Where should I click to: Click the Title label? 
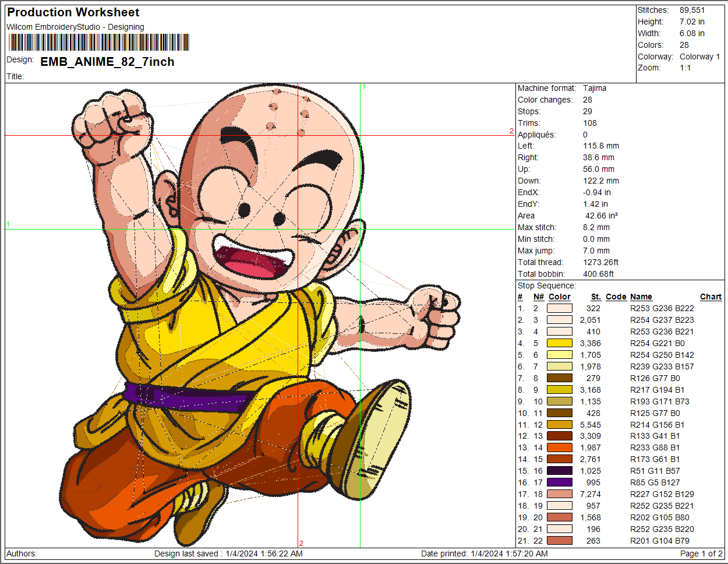[x=15, y=76]
